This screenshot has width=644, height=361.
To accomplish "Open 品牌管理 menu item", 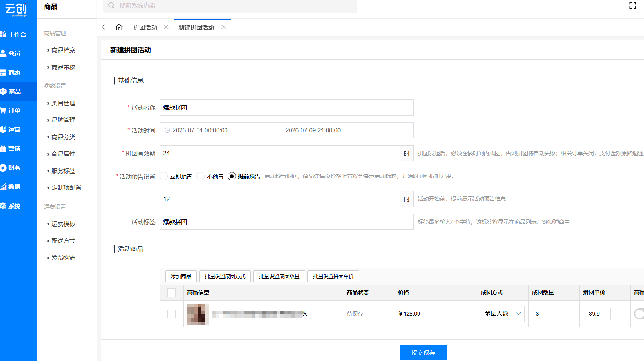I will click(x=63, y=120).
